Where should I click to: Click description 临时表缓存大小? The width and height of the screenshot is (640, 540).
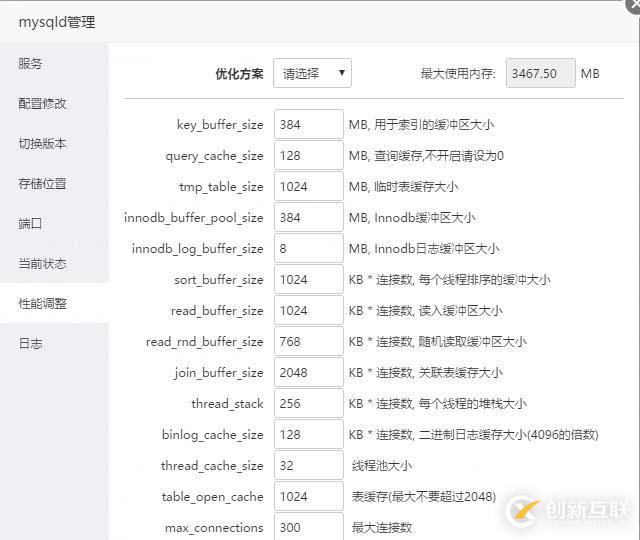click(416, 187)
